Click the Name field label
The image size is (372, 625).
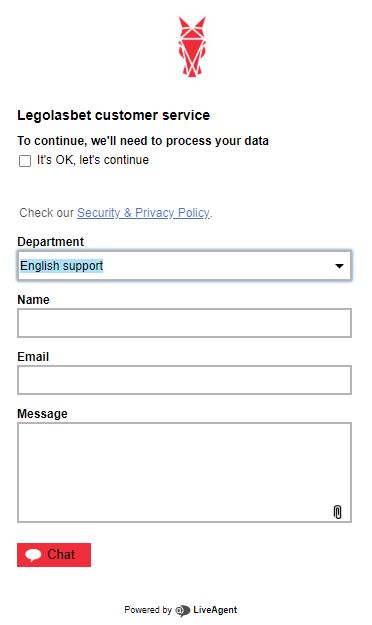[x=33, y=299]
